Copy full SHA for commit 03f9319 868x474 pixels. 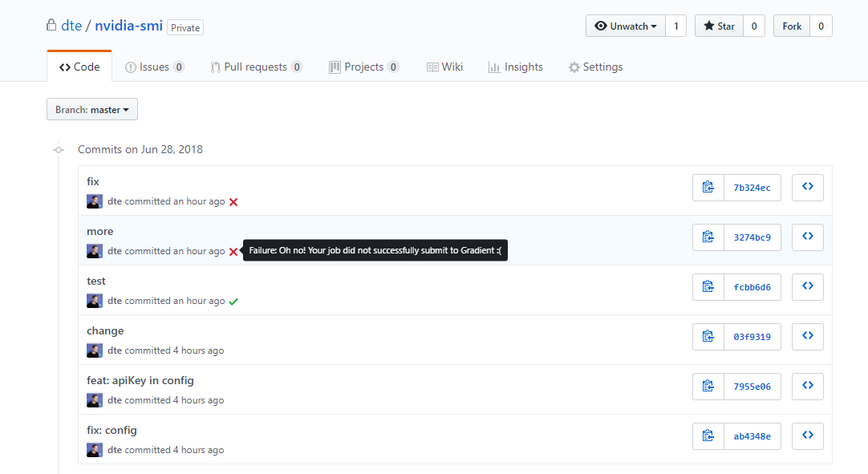[x=708, y=337]
